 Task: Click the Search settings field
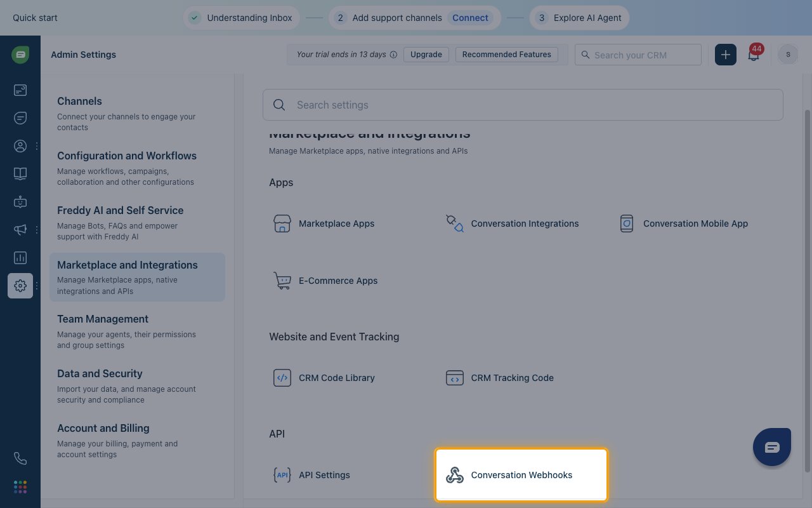click(523, 105)
